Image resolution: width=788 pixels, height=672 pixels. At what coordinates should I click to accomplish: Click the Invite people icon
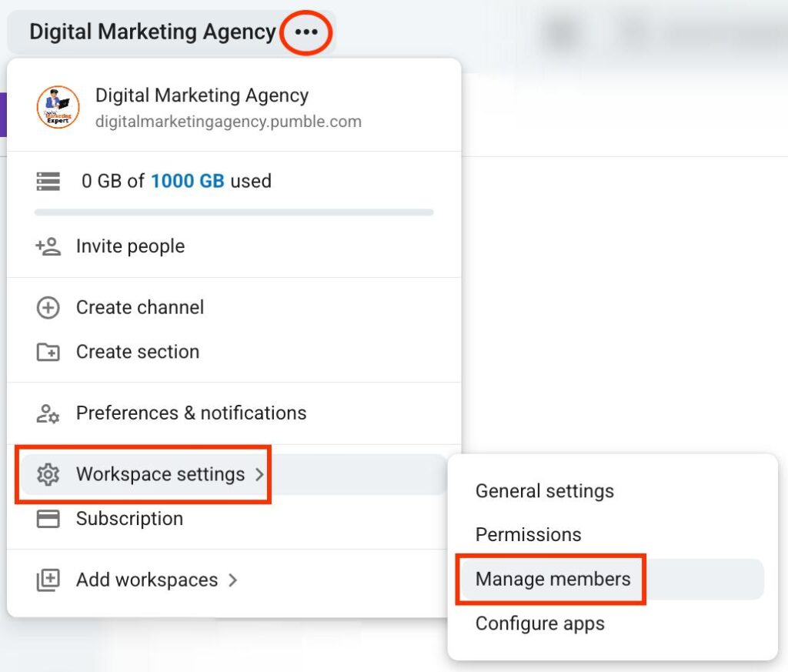[x=48, y=246]
